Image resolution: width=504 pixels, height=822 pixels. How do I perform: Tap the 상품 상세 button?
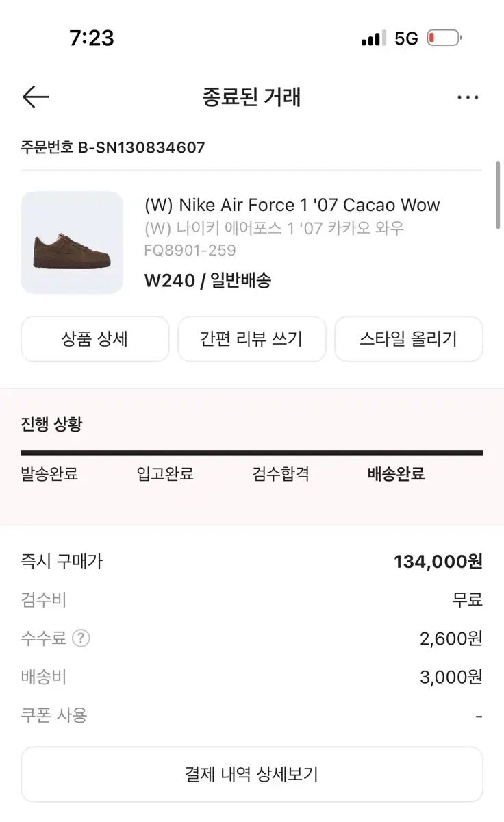tap(94, 338)
